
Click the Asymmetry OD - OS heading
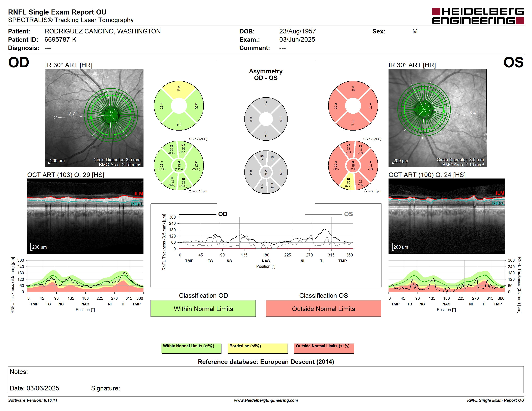point(266,75)
